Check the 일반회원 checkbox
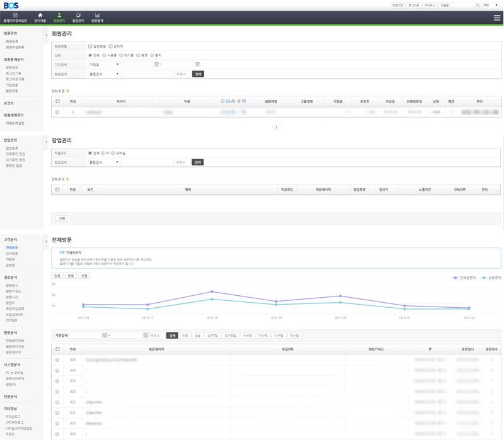 [x=91, y=46]
